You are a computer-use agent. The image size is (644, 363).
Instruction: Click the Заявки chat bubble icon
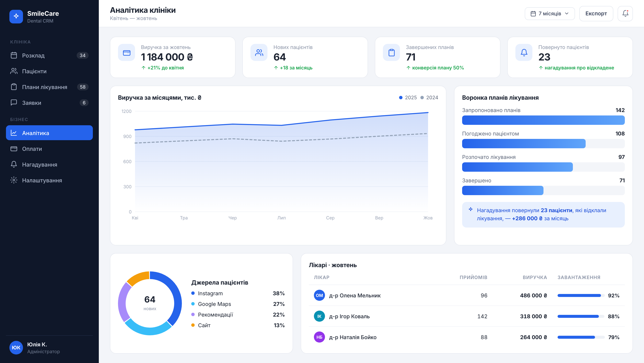[14, 102]
